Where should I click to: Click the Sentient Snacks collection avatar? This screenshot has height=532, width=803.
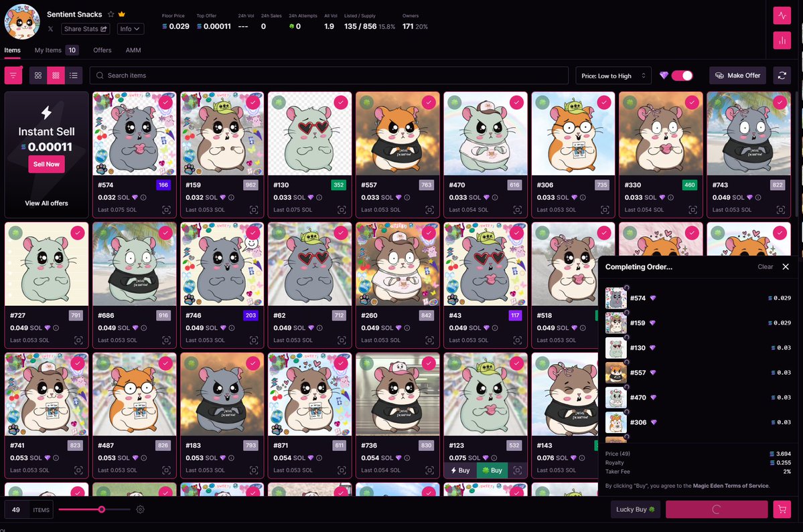tap(22, 22)
